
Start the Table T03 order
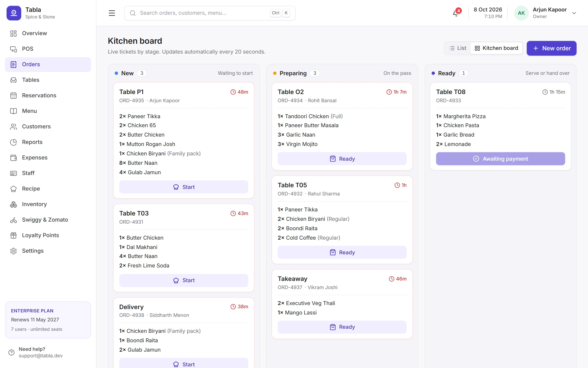pyautogui.click(x=184, y=280)
